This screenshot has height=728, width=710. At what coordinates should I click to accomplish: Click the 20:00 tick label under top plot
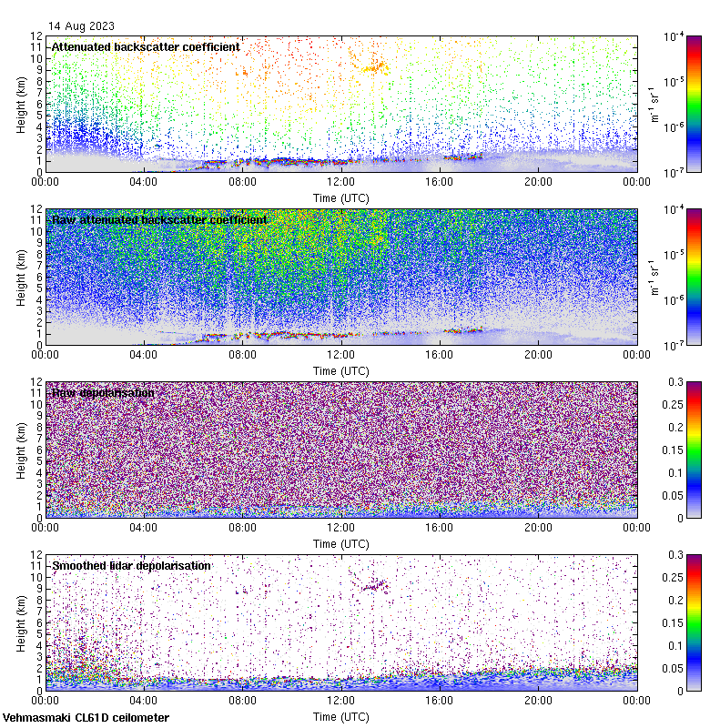(x=538, y=181)
